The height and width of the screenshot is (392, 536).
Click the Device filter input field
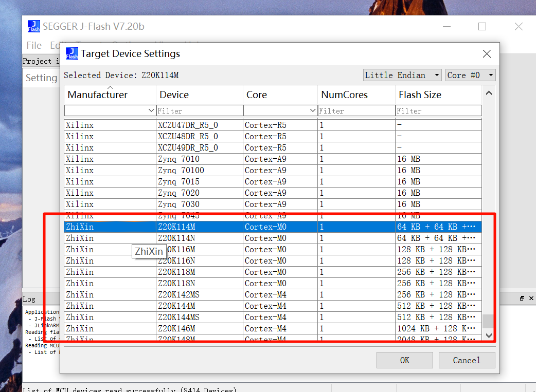[x=200, y=110]
